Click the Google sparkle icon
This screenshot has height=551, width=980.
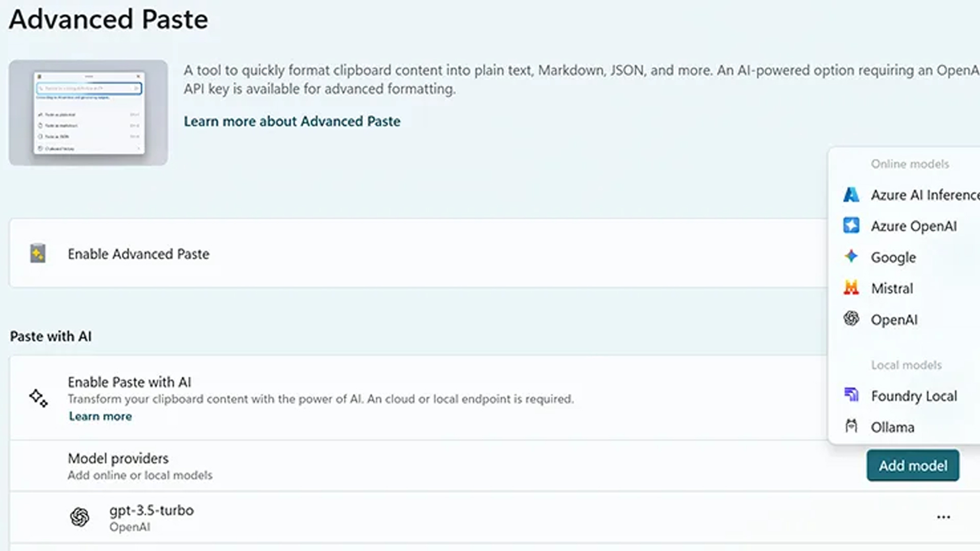click(x=851, y=256)
